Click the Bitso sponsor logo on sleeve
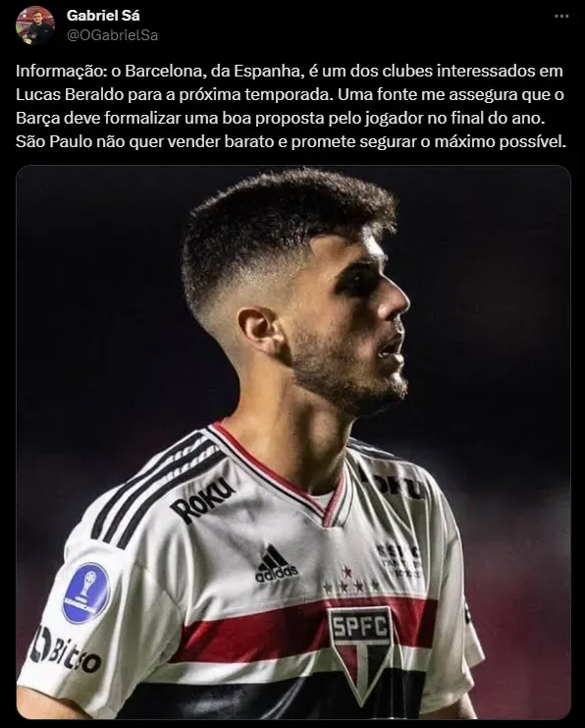 (64, 650)
